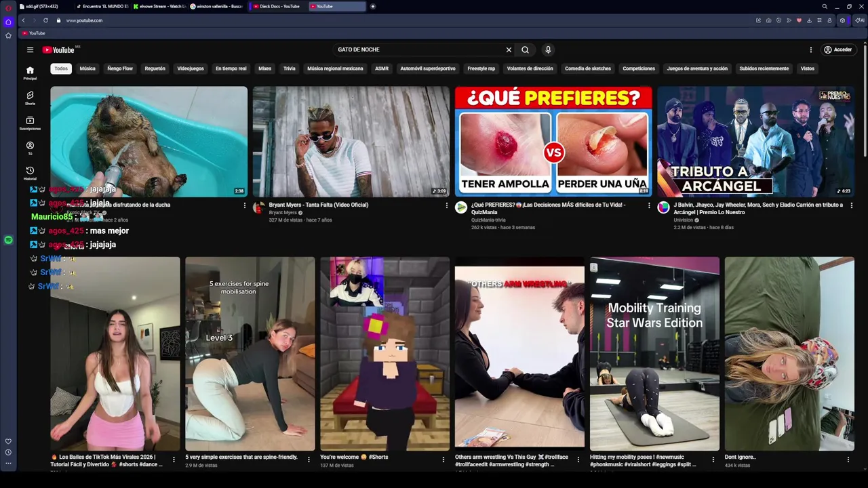Open Suscripciones from the sidebar
Screen dimensions: 868x488
point(30,123)
